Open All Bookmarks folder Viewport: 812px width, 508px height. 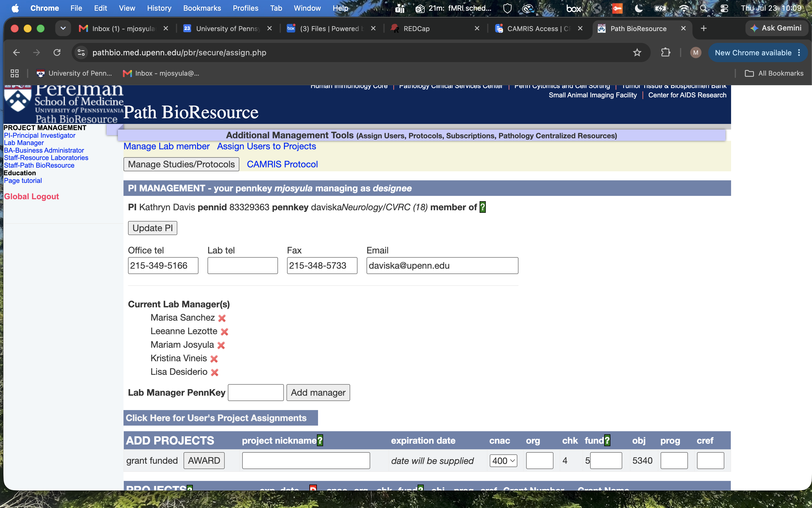point(774,73)
